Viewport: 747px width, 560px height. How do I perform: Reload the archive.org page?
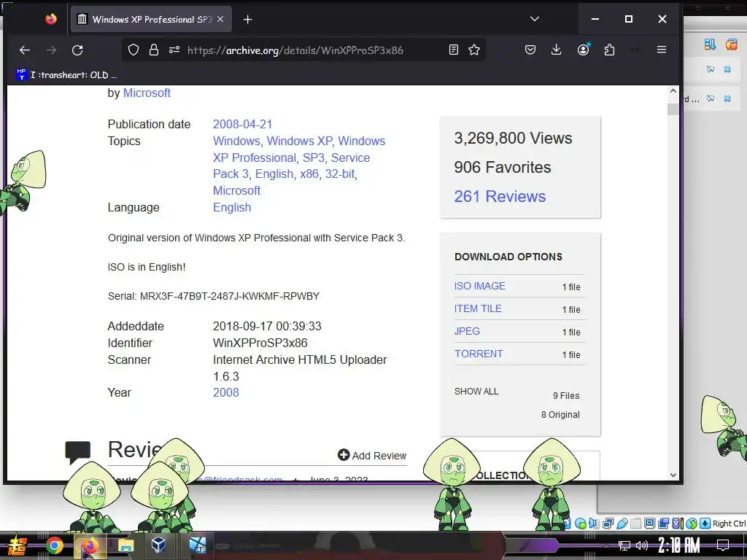77,50
